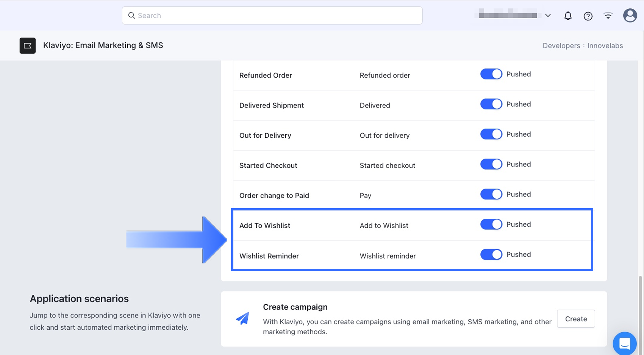Open the Innovelabs developer link
The image size is (644, 355).
605,45
